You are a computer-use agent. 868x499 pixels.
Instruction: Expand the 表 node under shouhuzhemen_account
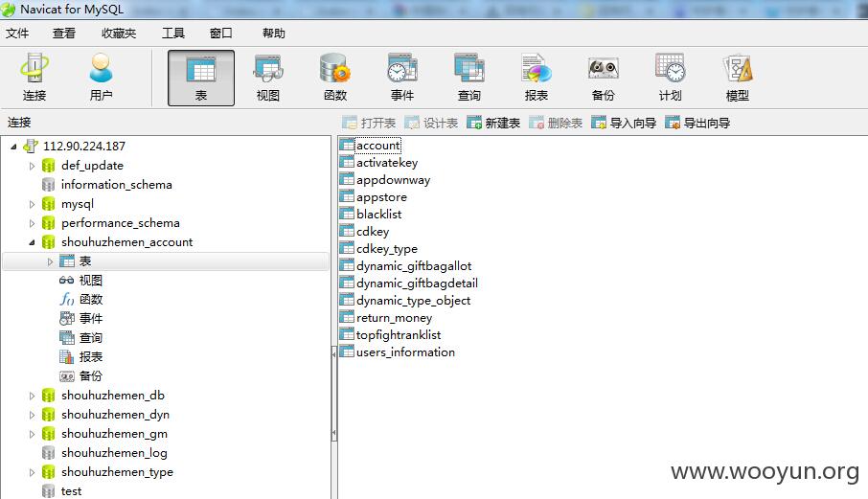pyautogui.click(x=50, y=261)
